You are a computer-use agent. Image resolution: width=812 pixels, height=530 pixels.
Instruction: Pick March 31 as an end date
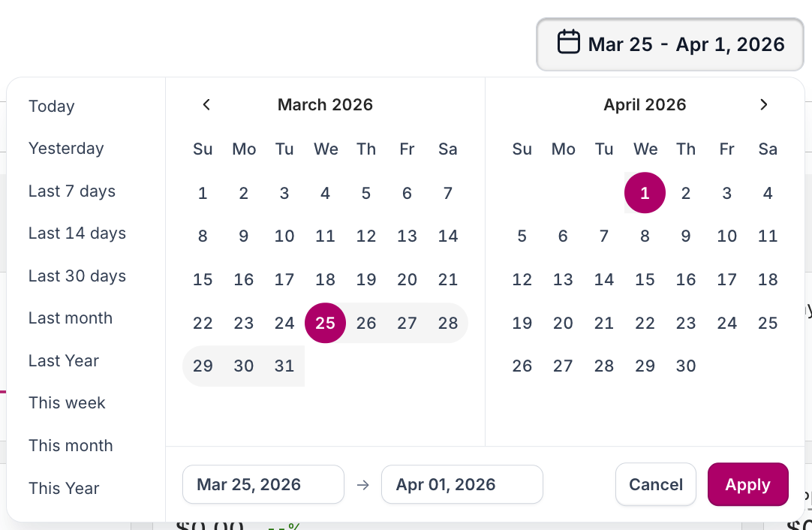point(284,366)
